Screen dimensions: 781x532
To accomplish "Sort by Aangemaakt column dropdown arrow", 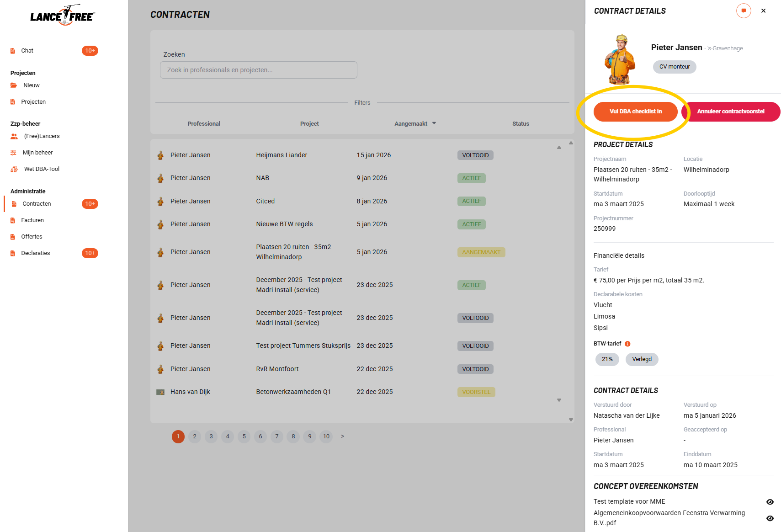I will pos(434,123).
